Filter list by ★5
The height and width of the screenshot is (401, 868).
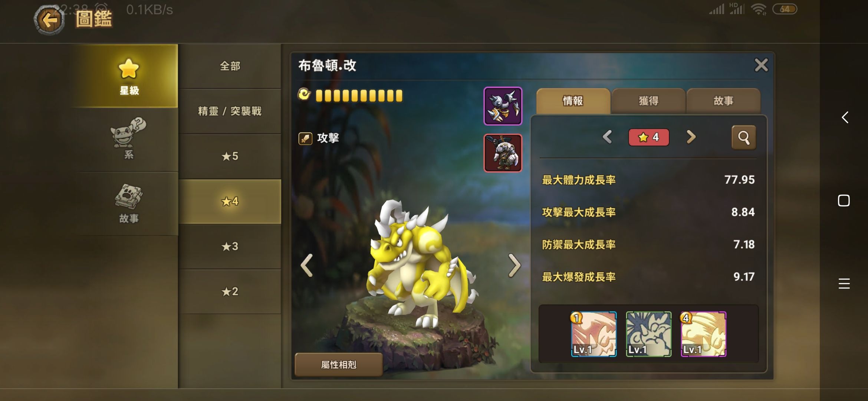[x=230, y=156]
